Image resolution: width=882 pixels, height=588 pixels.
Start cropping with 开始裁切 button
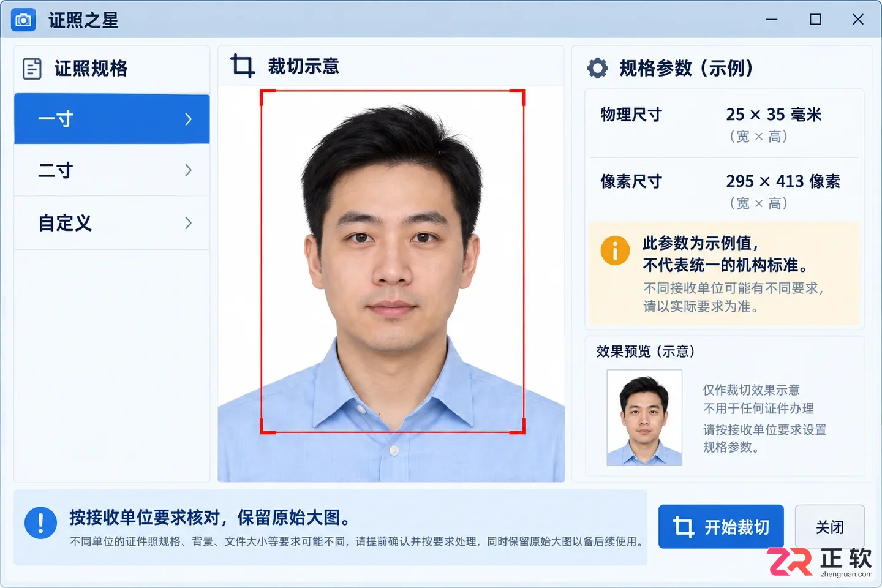point(721,527)
